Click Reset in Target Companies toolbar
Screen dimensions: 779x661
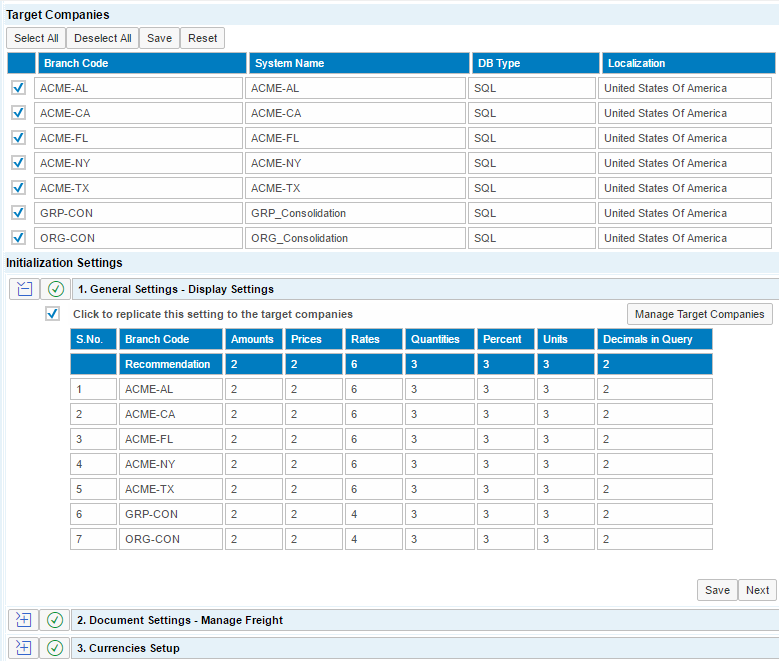pos(202,38)
